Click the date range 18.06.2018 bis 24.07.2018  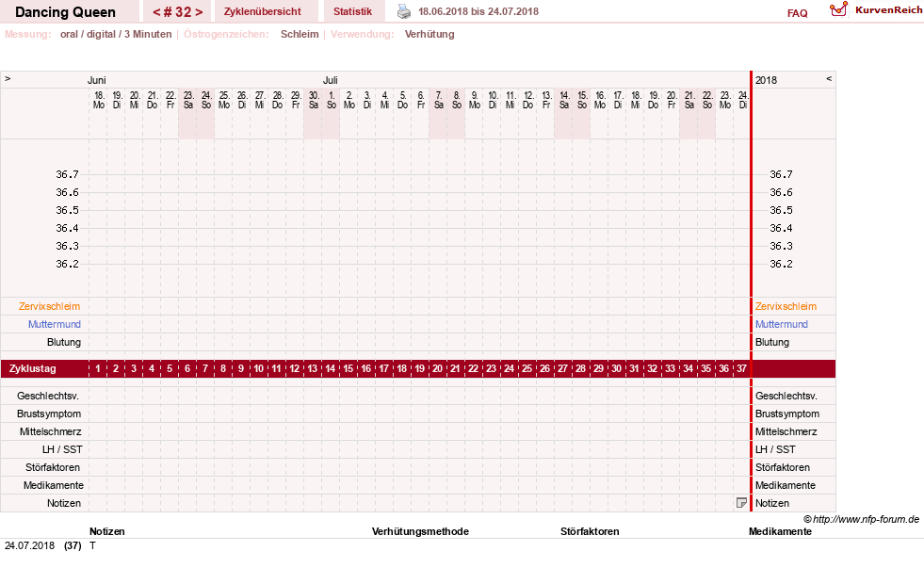tap(478, 11)
